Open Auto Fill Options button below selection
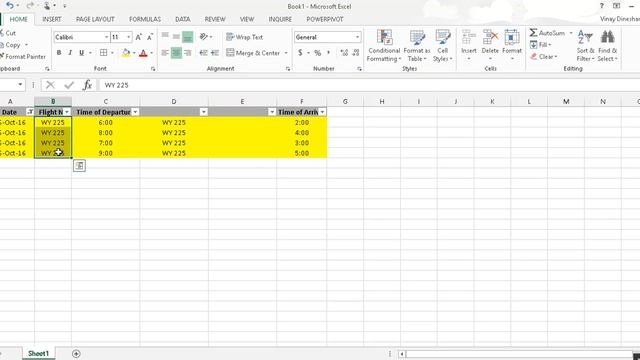This screenshot has height=360, width=640. pos(79,165)
